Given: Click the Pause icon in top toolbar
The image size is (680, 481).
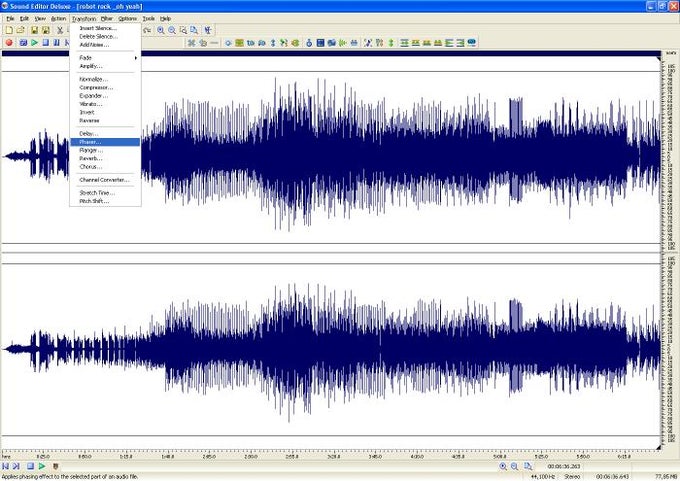Looking at the screenshot, I should [56, 43].
